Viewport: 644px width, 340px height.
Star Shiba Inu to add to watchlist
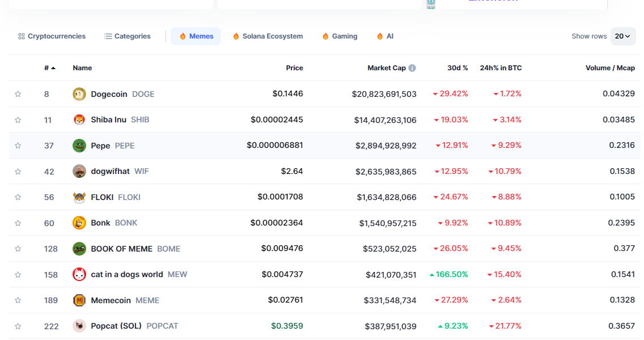point(18,120)
